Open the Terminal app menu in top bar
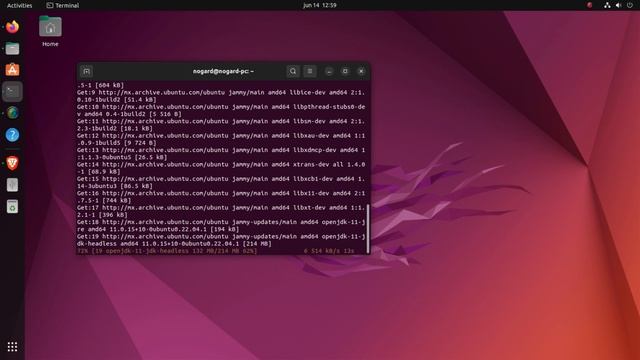 pos(62,5)
